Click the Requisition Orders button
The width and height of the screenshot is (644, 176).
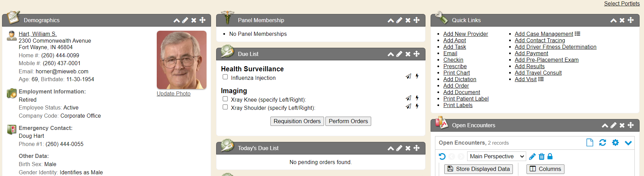tap(297, 121)
